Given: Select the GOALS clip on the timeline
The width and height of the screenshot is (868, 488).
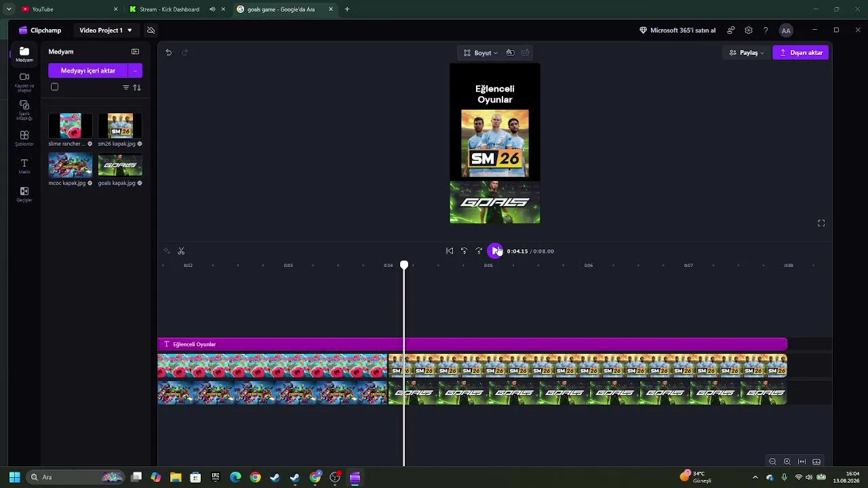Looking at the screenshot, I should point(588,393).
